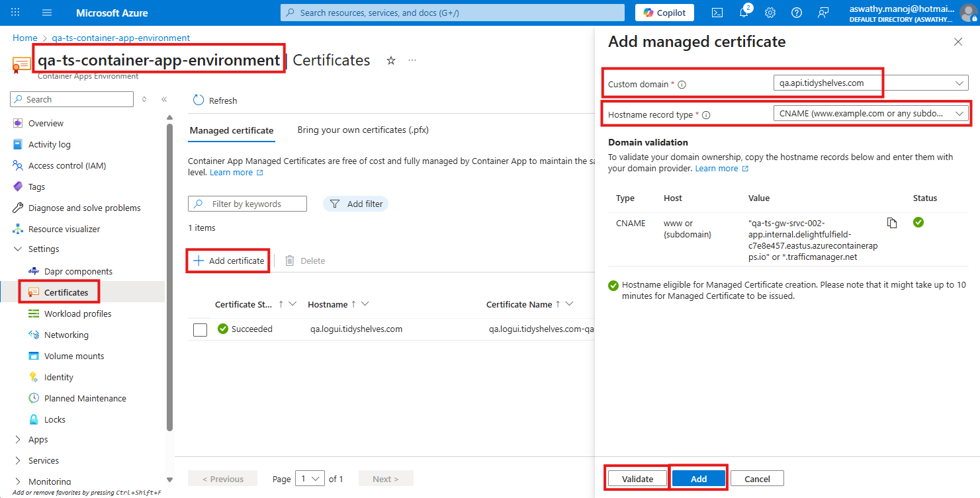This screenshot has height=498, width=980.
Task: Open the page number dropdown
Action: pyautogui.click(x=310, y=479)
